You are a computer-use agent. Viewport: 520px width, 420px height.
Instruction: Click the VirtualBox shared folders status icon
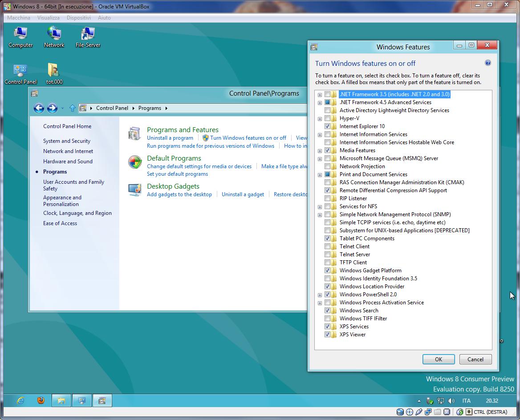coord(438,412)
